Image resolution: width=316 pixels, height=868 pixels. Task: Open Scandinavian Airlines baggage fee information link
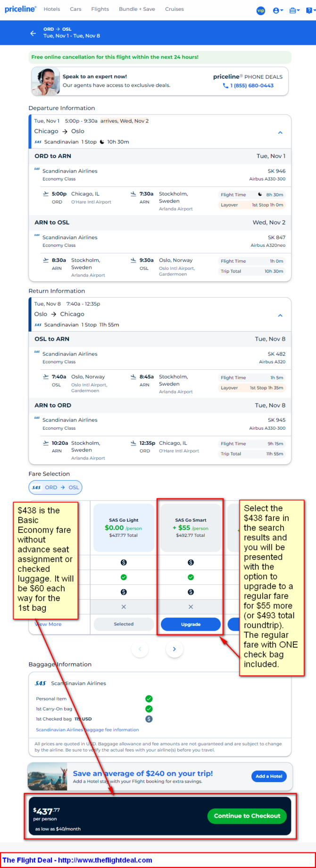click(87, 729)
